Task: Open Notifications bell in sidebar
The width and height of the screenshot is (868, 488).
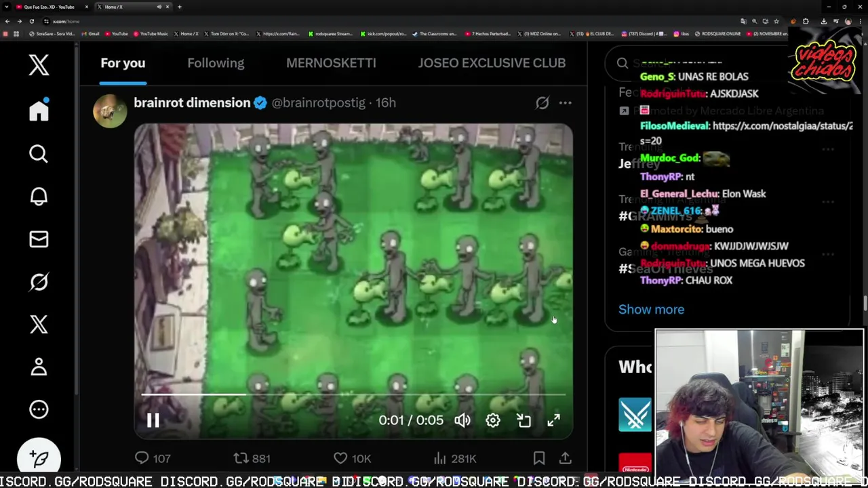Action: 39,197
